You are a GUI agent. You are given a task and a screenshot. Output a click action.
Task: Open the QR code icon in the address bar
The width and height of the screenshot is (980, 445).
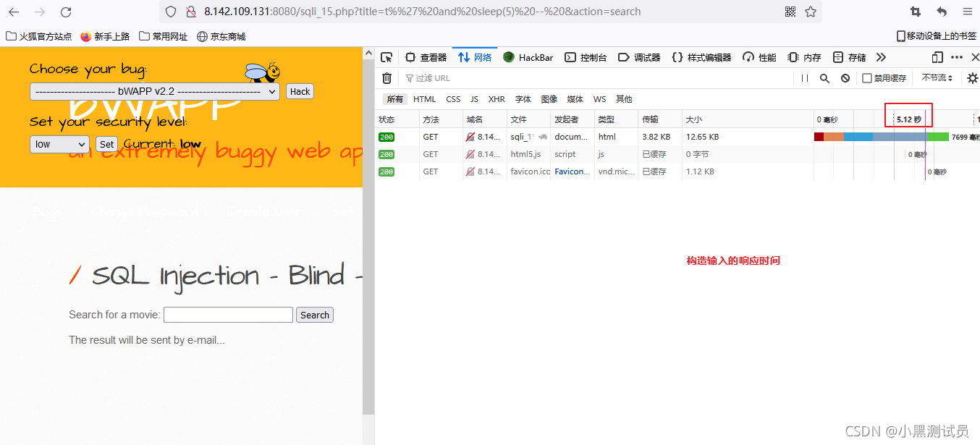tap(790, 12)
